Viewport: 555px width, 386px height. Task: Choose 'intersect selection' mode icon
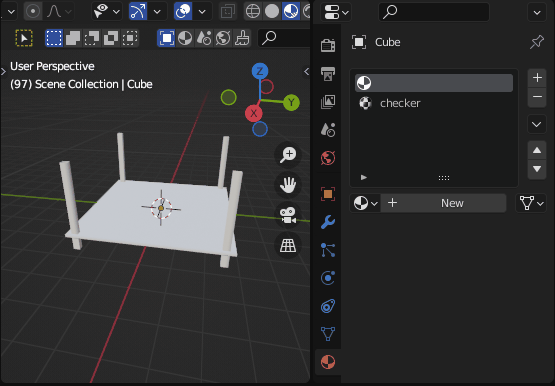pos(130,38)
